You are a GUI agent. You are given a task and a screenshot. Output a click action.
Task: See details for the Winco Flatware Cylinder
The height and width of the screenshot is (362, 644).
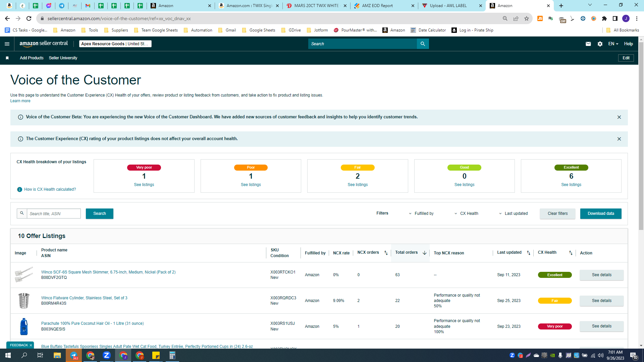pos(601,301)
